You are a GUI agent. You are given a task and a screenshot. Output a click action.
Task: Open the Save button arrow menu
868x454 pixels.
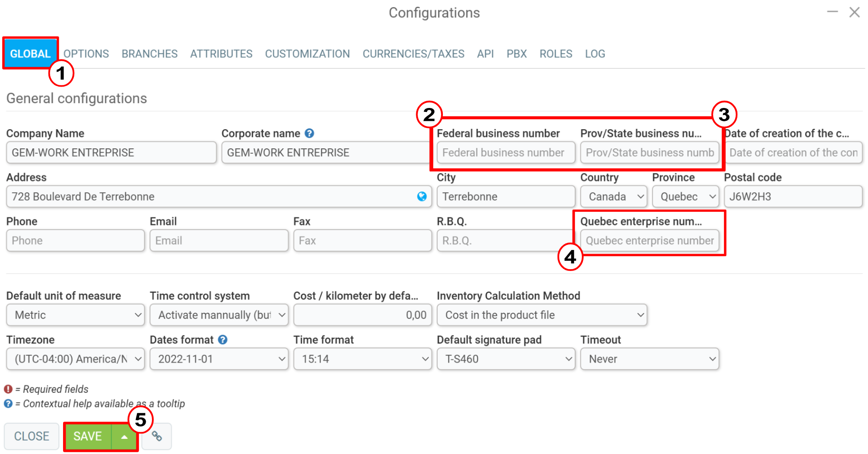pos(124,437)
